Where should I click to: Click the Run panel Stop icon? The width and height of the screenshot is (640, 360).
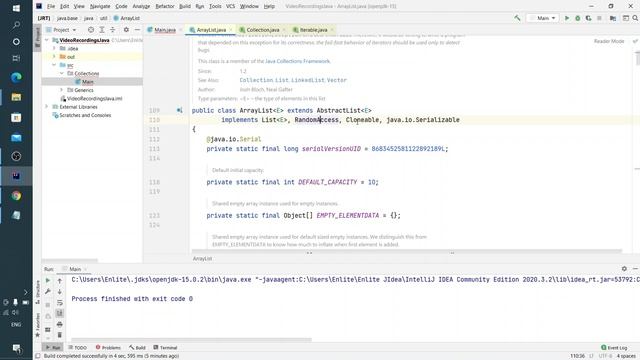click(48, 305)
